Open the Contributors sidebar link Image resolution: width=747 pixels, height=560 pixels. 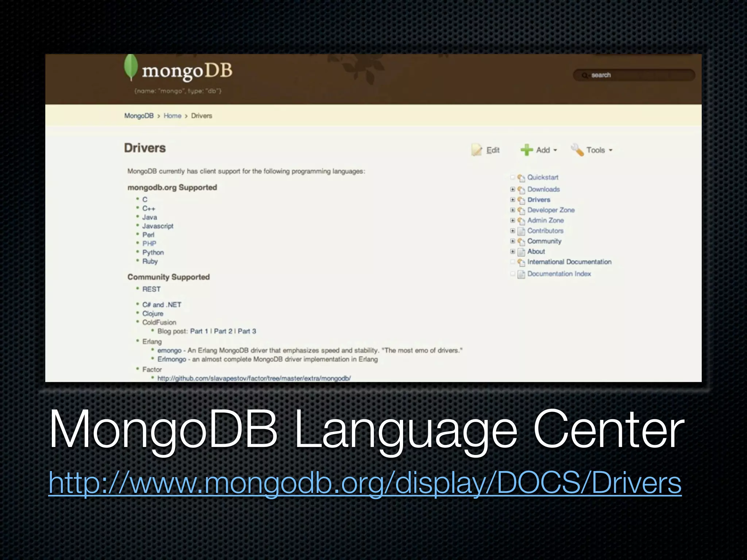pyautogui.click(x=545, y=231)
